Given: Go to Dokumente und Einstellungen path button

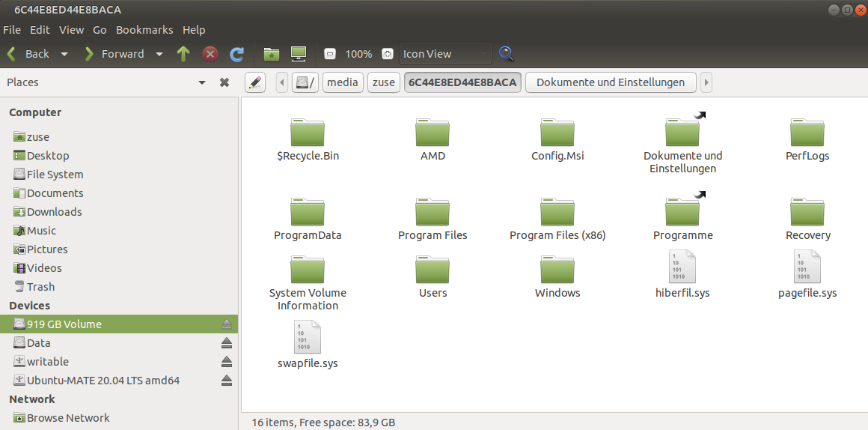Looking at the screenshot, I should (611, 82).
